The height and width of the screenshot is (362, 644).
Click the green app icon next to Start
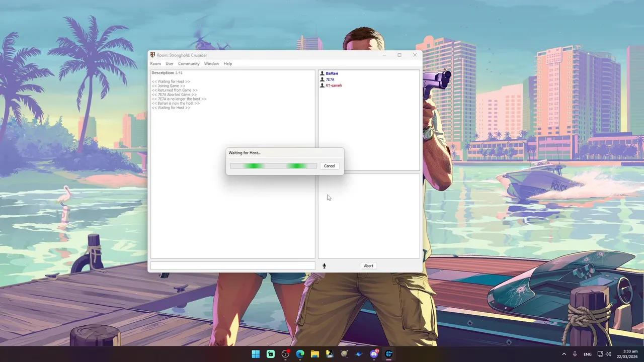(x=271, y=354)
